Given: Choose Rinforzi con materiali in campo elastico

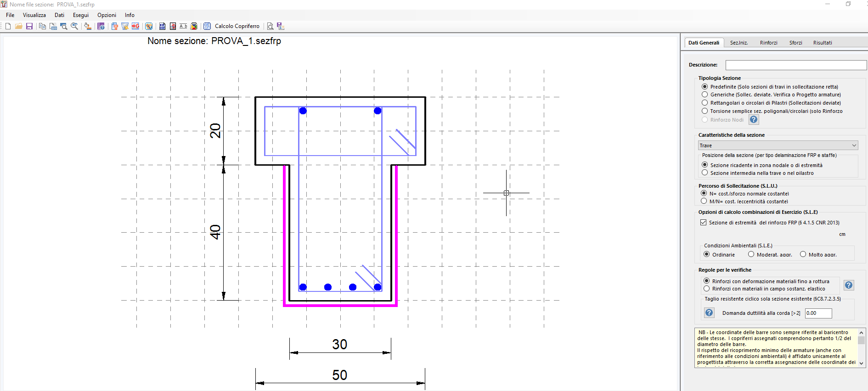Looking at the screenshot, I should 707,289.
